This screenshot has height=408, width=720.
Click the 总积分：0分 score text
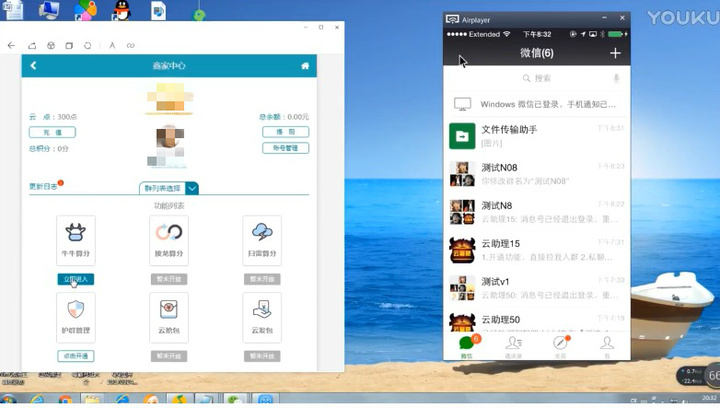click(x=49, y=149)
